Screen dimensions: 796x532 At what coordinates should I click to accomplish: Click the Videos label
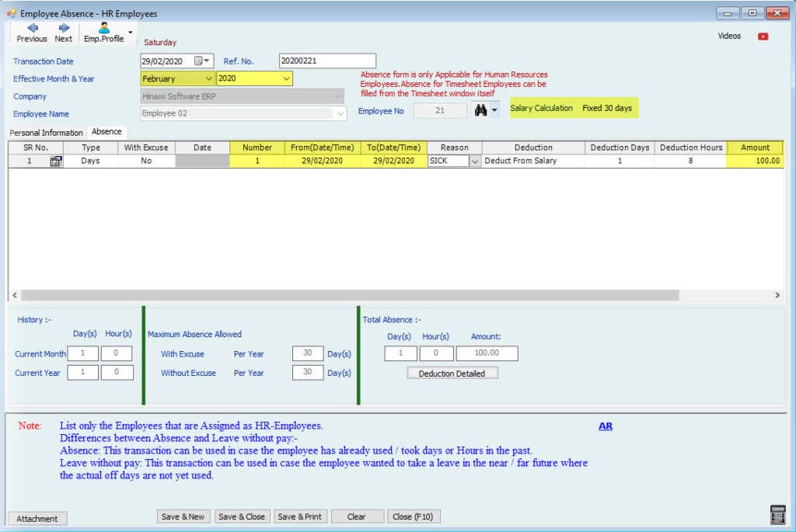click(729, 36)
